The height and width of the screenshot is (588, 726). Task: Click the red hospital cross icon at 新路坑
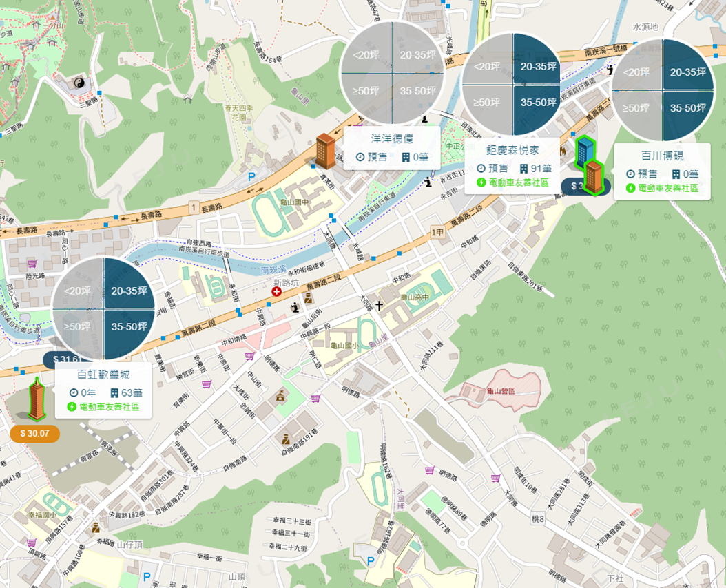(276, 291)
